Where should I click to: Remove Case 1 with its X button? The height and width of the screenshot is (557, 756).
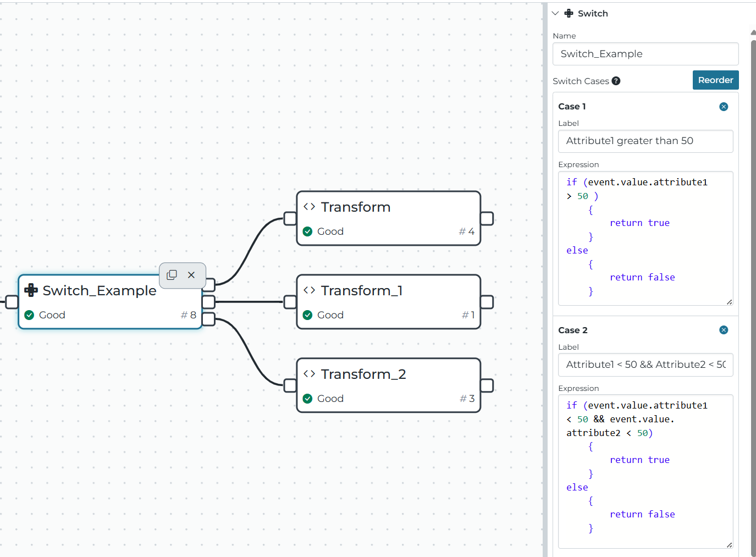point(724,106)
